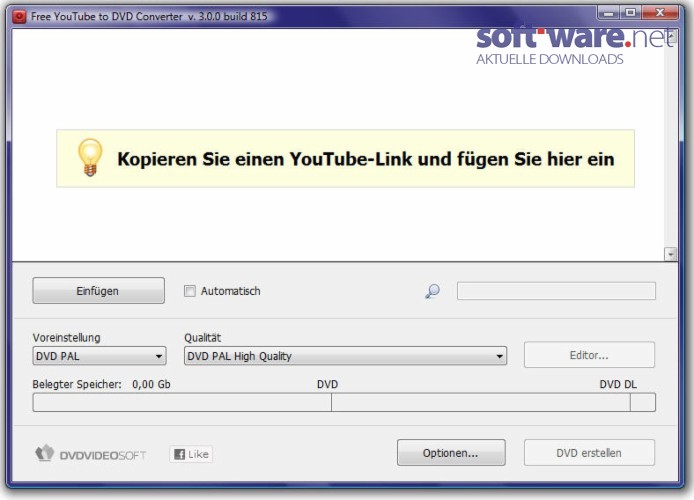Enable the Automatisch checkbox
The height and width of the screenshot is (500, 694).
pos(190,291)
